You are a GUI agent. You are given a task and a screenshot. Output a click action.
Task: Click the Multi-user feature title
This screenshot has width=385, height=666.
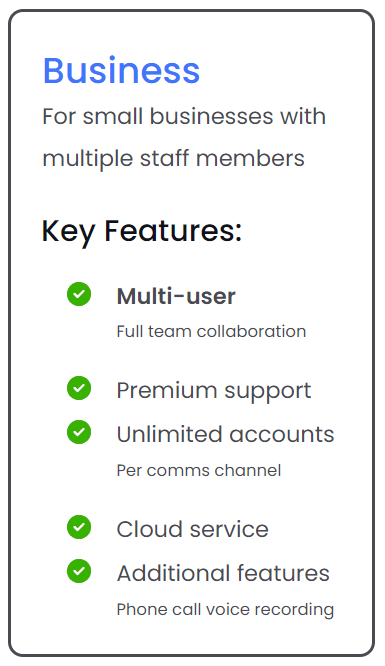point(176,296)
